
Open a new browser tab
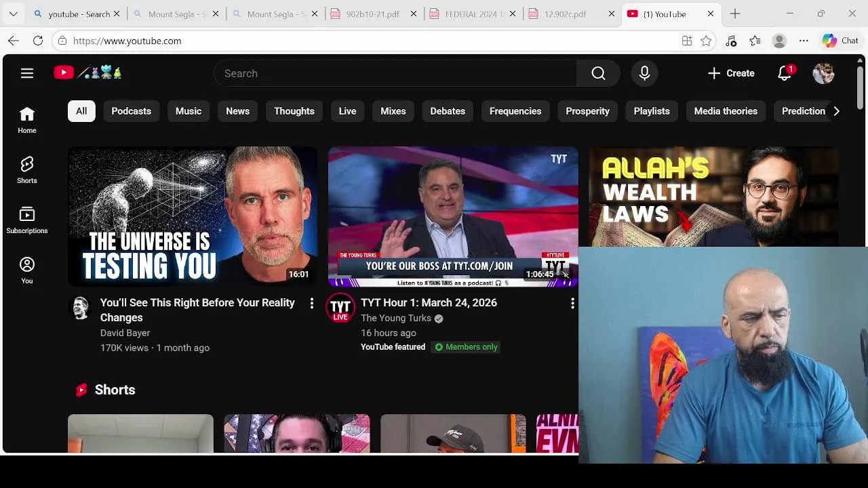pos(735,14)
